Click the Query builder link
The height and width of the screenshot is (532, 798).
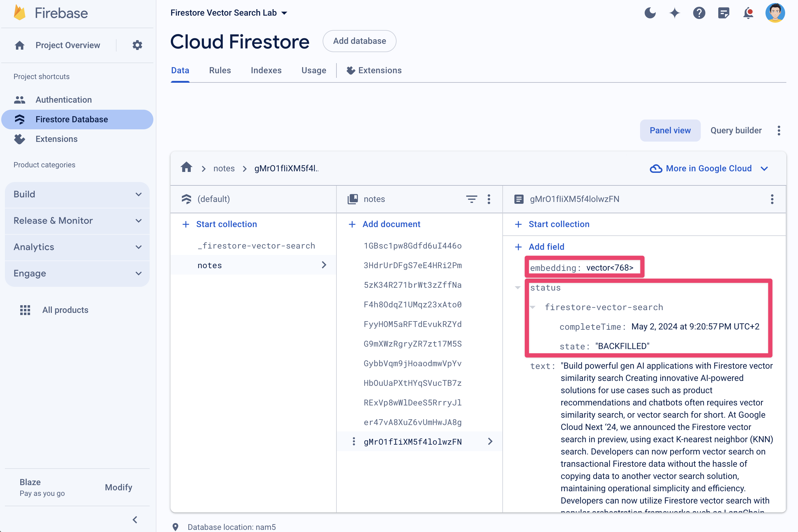[x=736, y=131]
